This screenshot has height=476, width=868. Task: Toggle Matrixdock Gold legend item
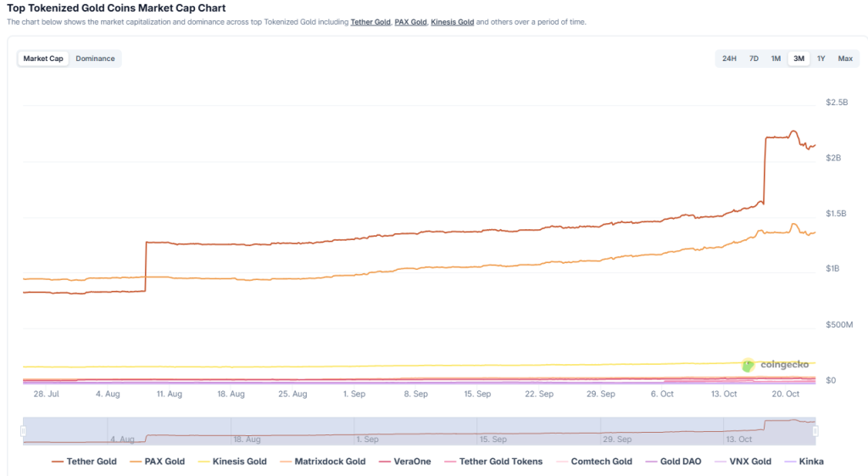click(x=323, y=462)
